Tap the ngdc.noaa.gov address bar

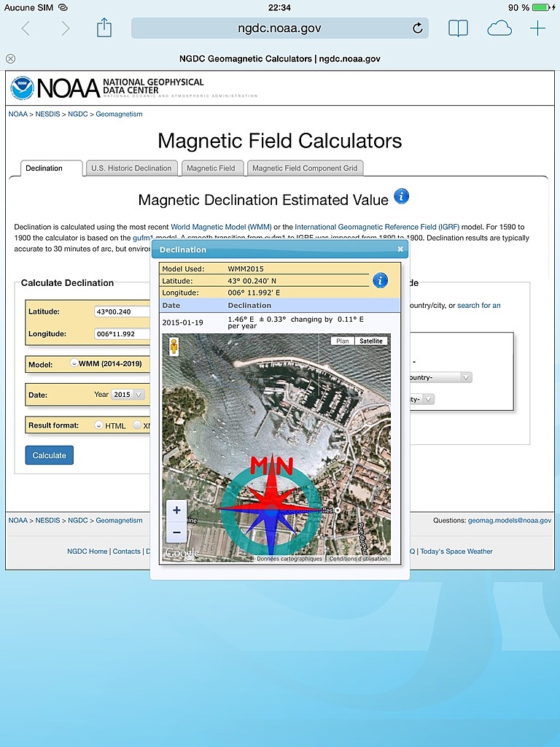click(279, 28)
